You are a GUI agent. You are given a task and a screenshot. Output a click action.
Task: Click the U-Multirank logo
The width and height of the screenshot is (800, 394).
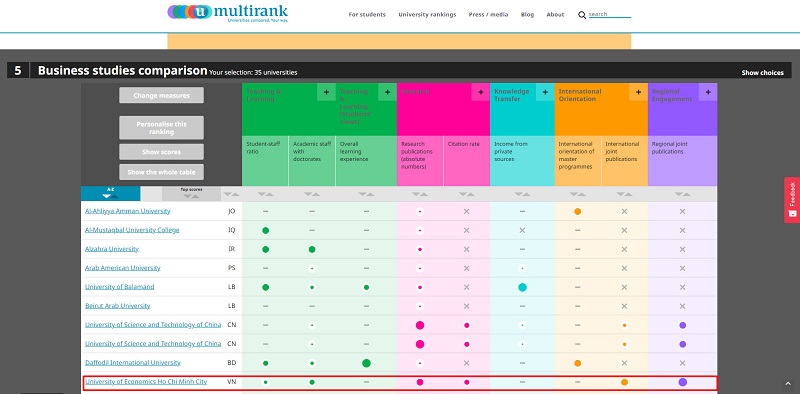point(228,13)
